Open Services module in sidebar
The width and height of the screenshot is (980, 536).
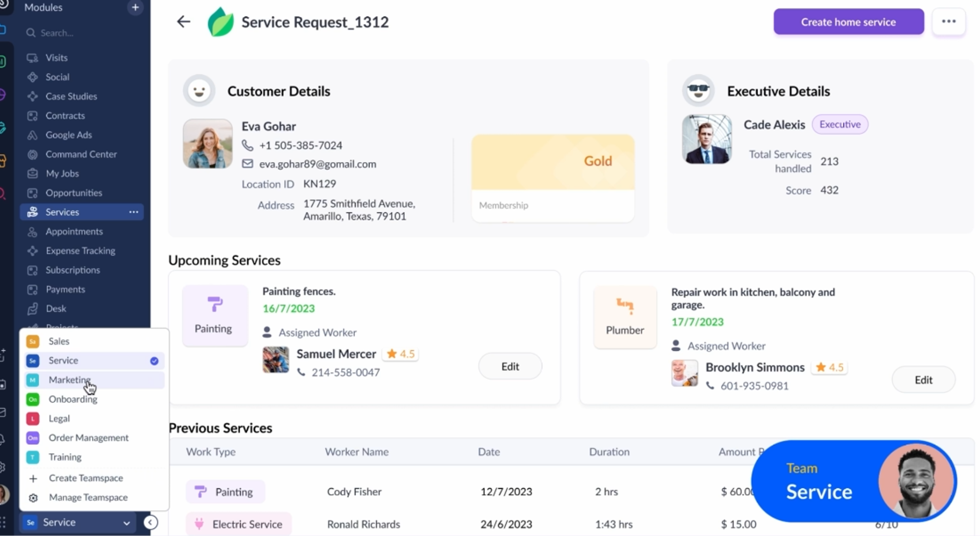81,212
